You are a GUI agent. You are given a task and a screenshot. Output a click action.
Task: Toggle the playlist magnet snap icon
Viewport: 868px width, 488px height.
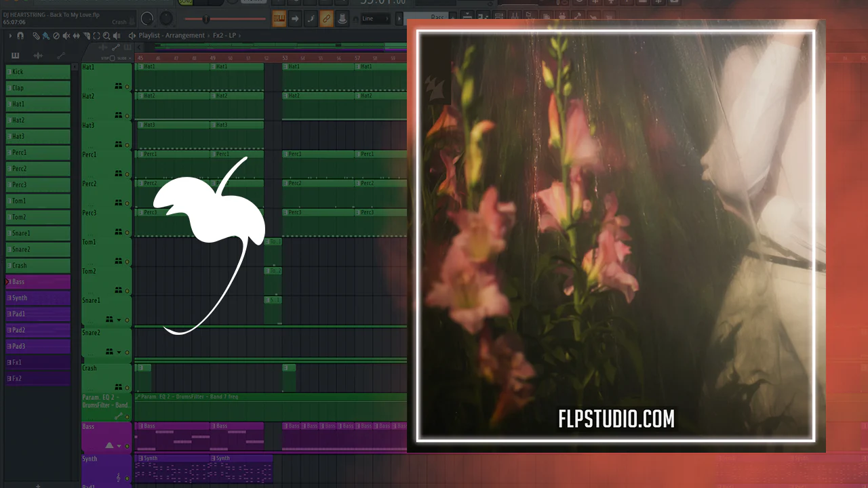20,36
